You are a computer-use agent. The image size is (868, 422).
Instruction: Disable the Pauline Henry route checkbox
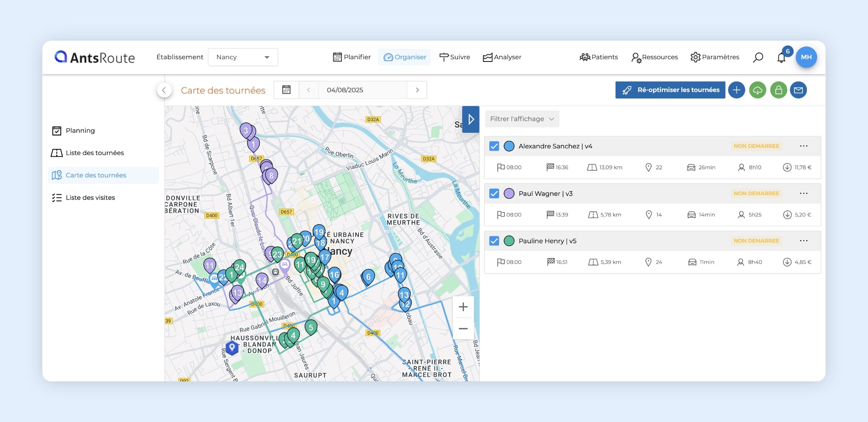[494, 241]
